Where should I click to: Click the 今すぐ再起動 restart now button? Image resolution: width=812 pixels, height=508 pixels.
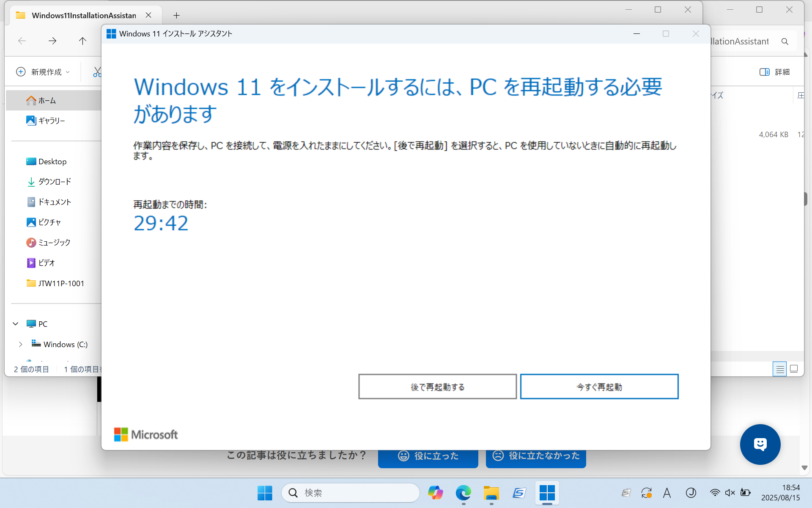(599, 387)
